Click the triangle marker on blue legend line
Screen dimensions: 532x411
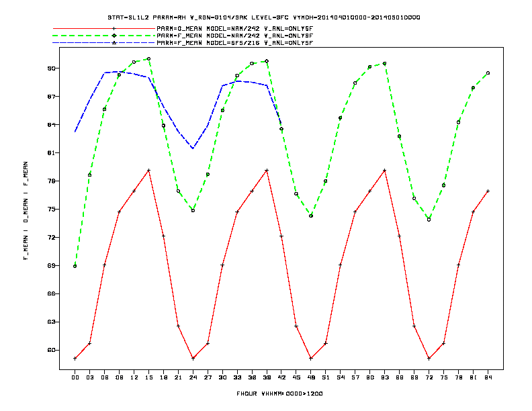(114, 43)
